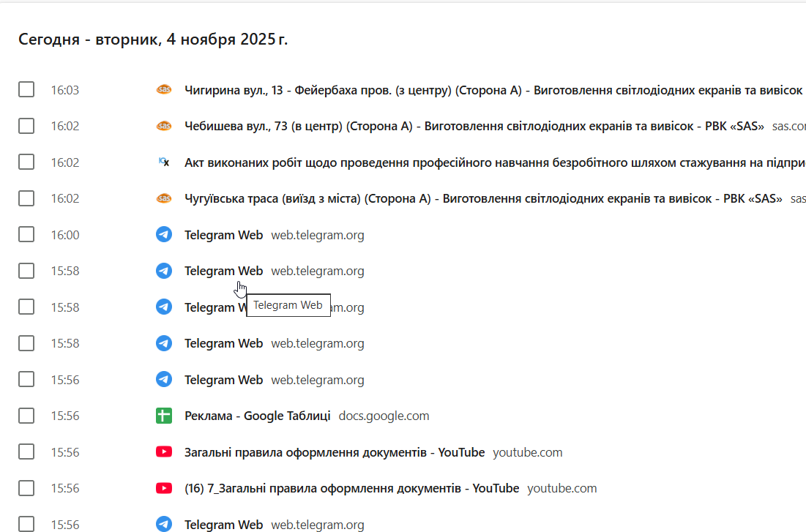Open the Telegram Web link visited at 16:00
Screen dimensions: 806x532
pyautogui.click(x=223, y=235)
